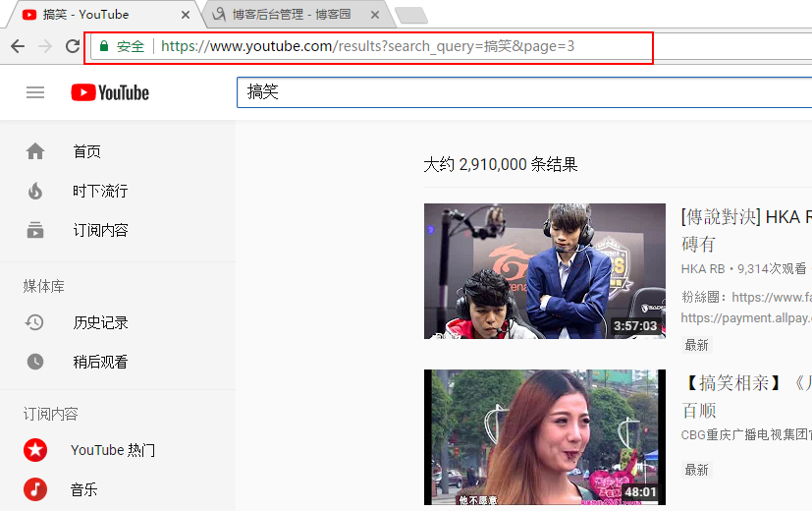Image resolution: width=812 pixels, height=511 pixels.
Task: Click the 订阅内容 section heading above YouTube 热门
Action: 50,414
